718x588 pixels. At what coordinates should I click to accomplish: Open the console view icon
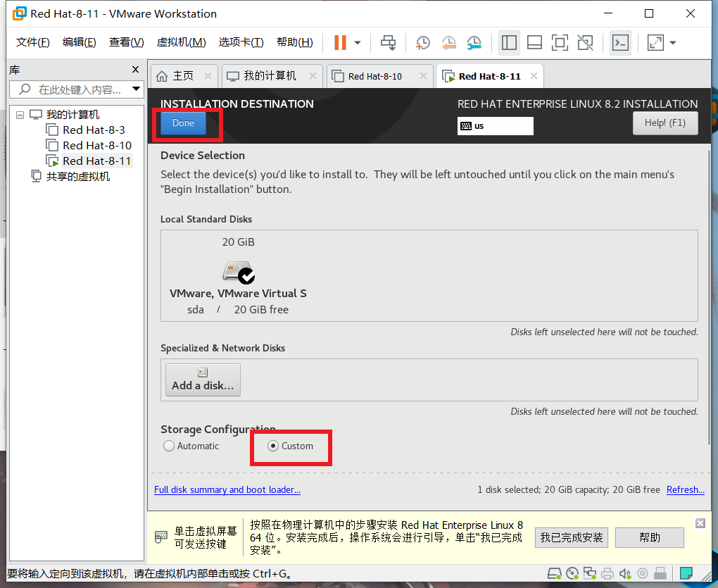pyautogui.click(x=620, y=42)
